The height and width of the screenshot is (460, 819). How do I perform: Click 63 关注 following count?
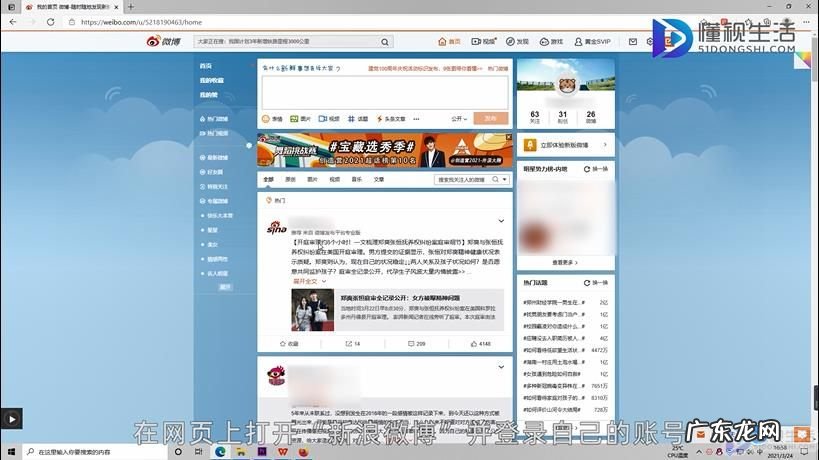[535, 117]
